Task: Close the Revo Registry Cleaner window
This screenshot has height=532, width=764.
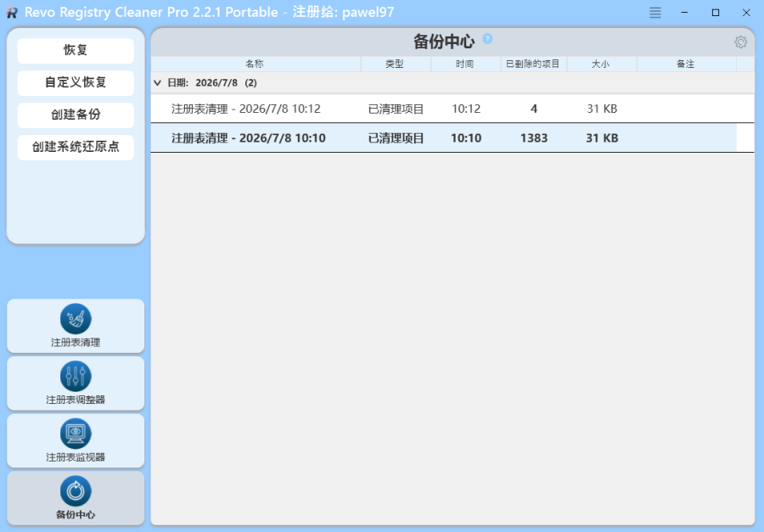Action: (x=746, y=13)
